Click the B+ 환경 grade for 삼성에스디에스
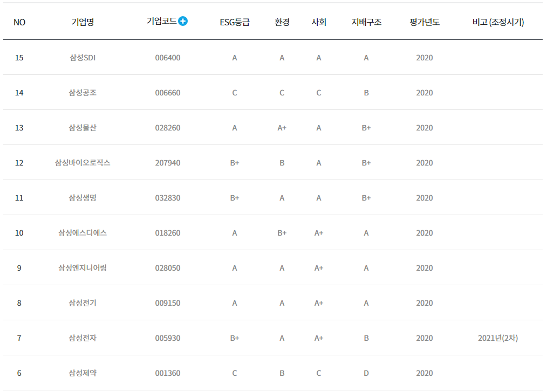This screenshot has width=547, height=392. coord(282,233)
